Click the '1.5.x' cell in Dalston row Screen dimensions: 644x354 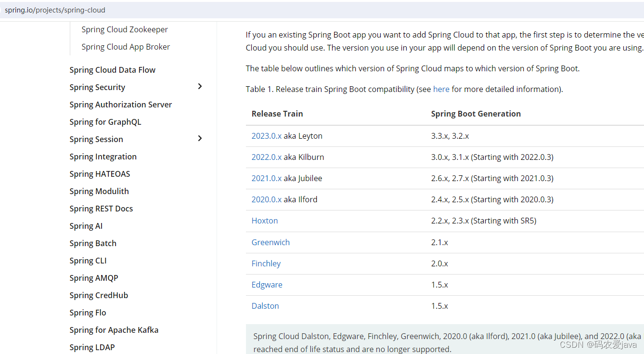[439, 306]
